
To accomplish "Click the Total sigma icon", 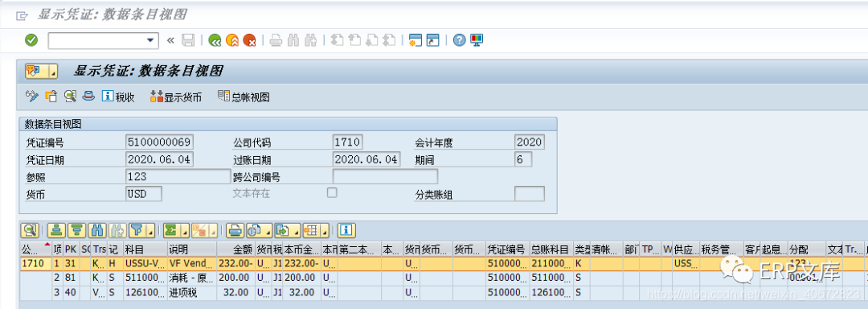I will [171, 230].
